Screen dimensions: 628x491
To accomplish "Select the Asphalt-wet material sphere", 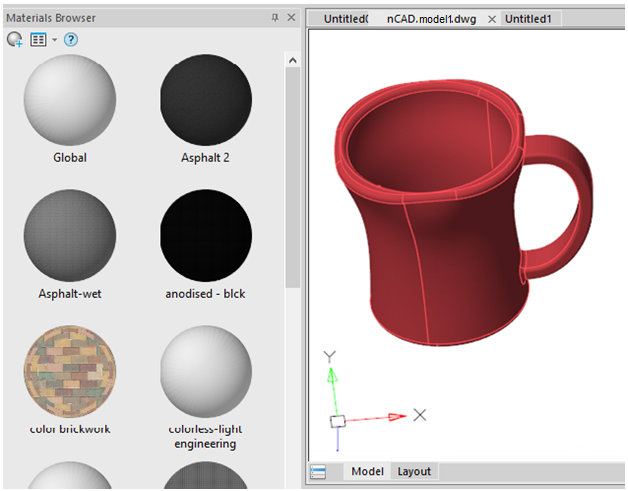I will pyautogui.click(x=70, y=235).
